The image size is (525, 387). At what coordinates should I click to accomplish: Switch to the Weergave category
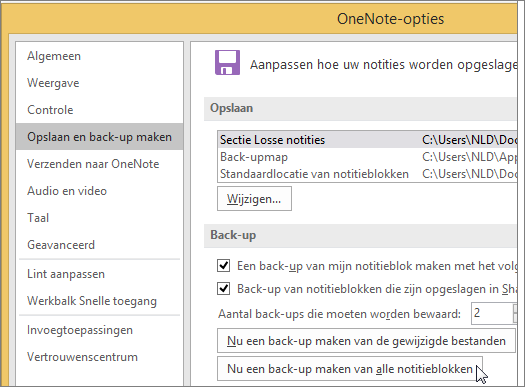coord(99,83)
